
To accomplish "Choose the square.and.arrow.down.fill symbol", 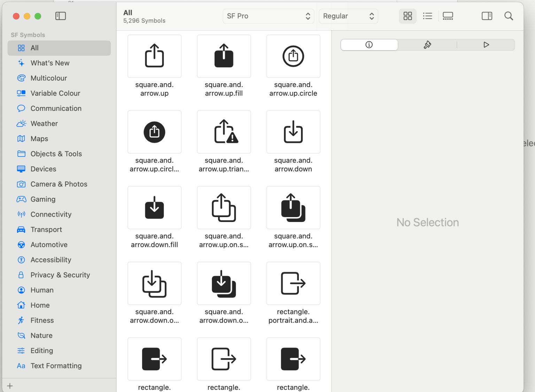I will [154, 208].
